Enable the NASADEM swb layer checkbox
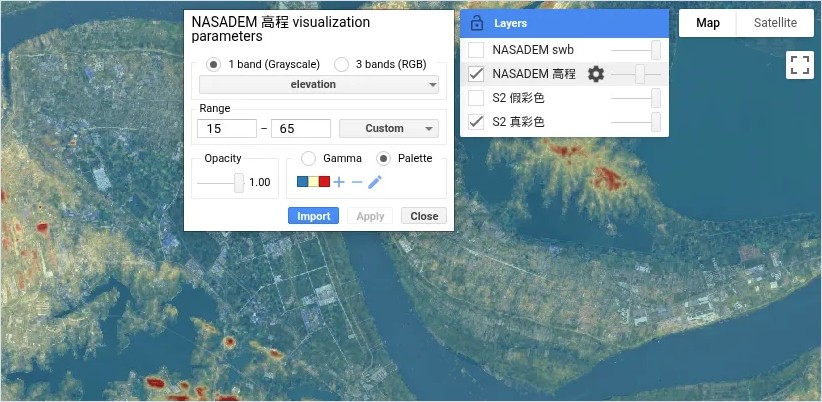This screenshot has width=822, height=402. (x=476, y=50)
